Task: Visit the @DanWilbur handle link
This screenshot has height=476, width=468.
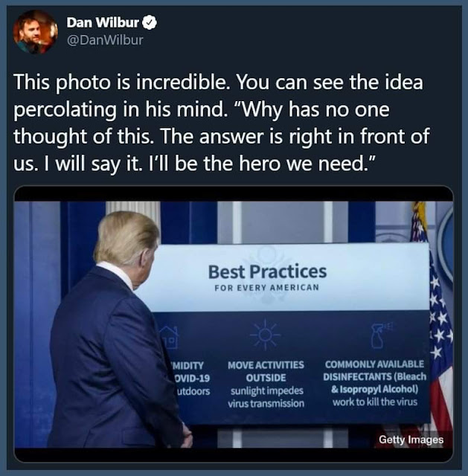Action: [105, 40]
